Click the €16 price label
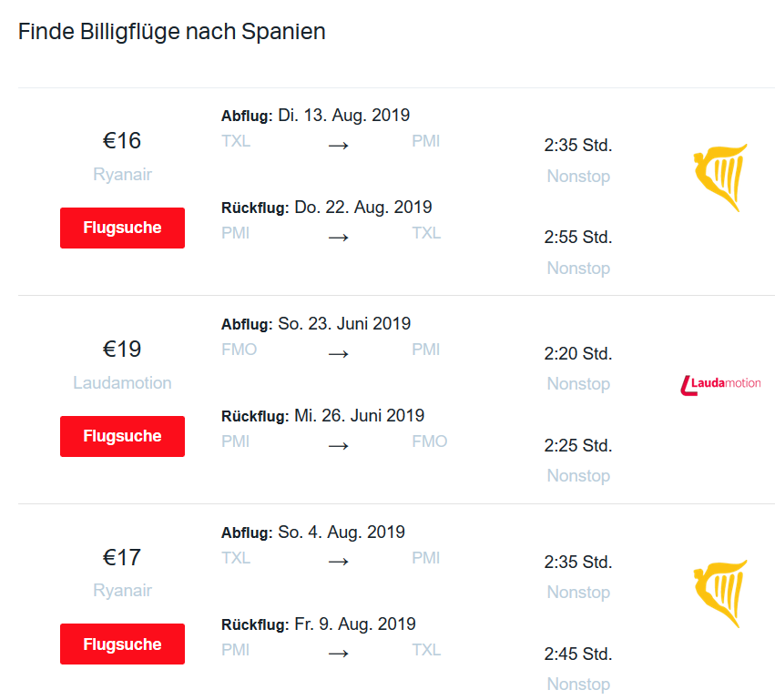Viewport: 775px width, 700px height. [122, 141]
